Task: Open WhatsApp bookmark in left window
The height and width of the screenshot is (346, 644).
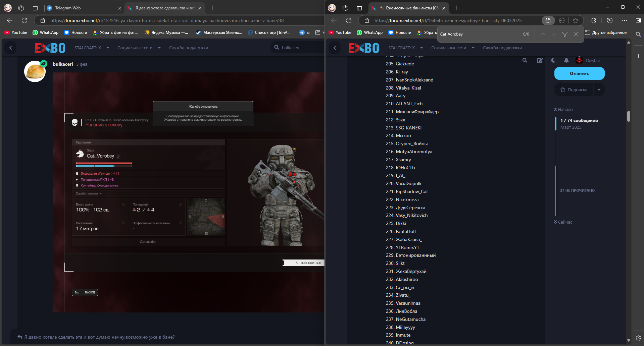Action: (x=45, y=33)
